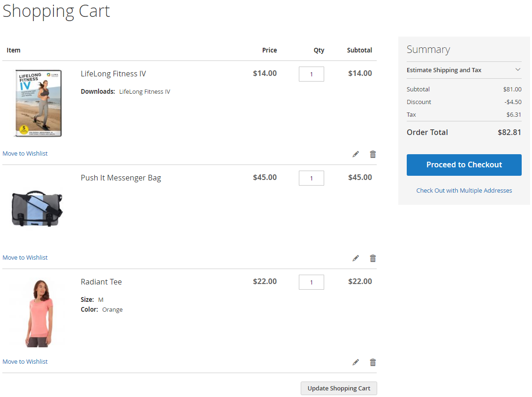Remove Radiant Tee using trash icon
This screenshot has width=532, height=397.
click(373, 362)
